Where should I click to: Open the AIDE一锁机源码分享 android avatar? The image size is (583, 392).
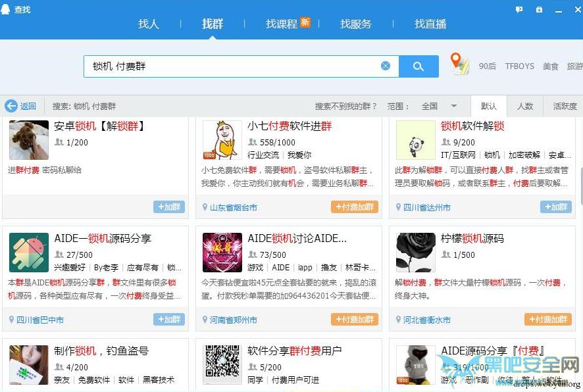[29, 253]
